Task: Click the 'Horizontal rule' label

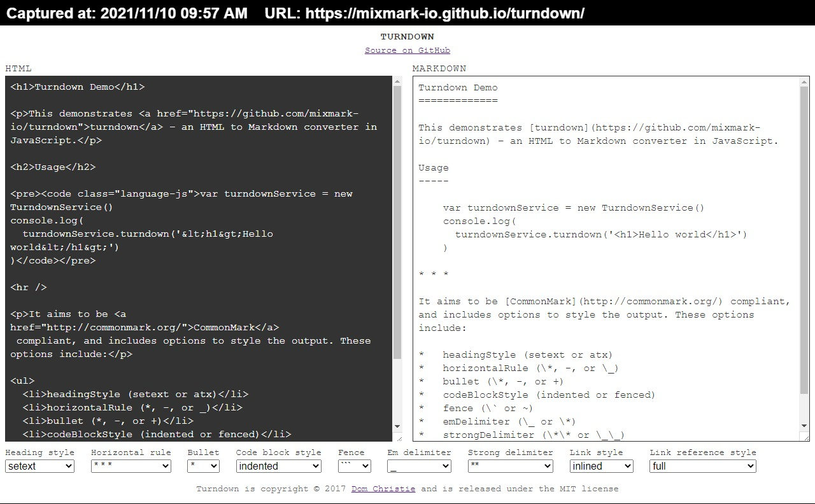Action: pyautogui.click(x=131, y=452)
